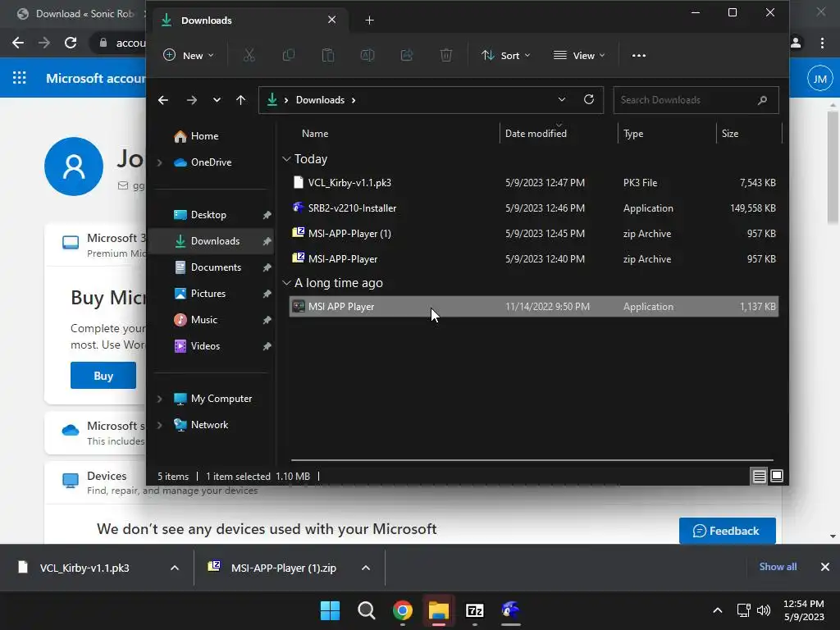840x630 pixels.
Task: Click the Delete trash icon
Action: [445, 55]
